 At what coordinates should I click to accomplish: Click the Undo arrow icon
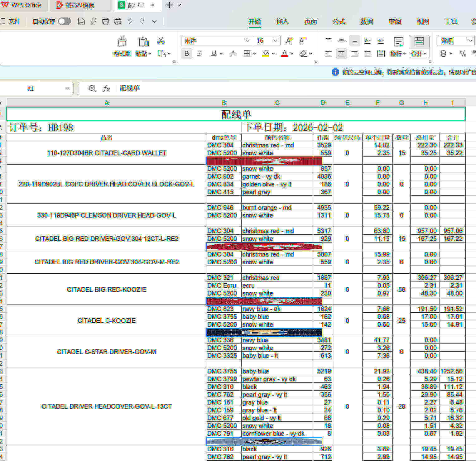[130, 21]
